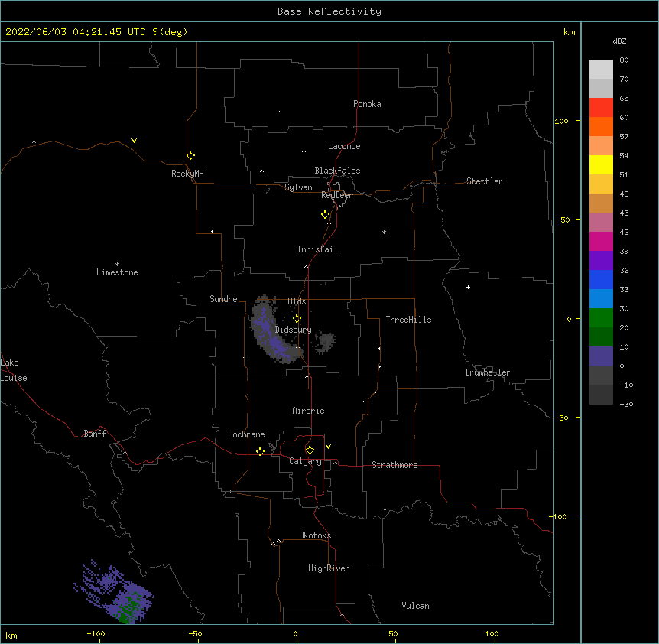The image size is (659, 644).
Task: Click the Sylvan label
Action: pyautogui.click(x=298, y=187)
